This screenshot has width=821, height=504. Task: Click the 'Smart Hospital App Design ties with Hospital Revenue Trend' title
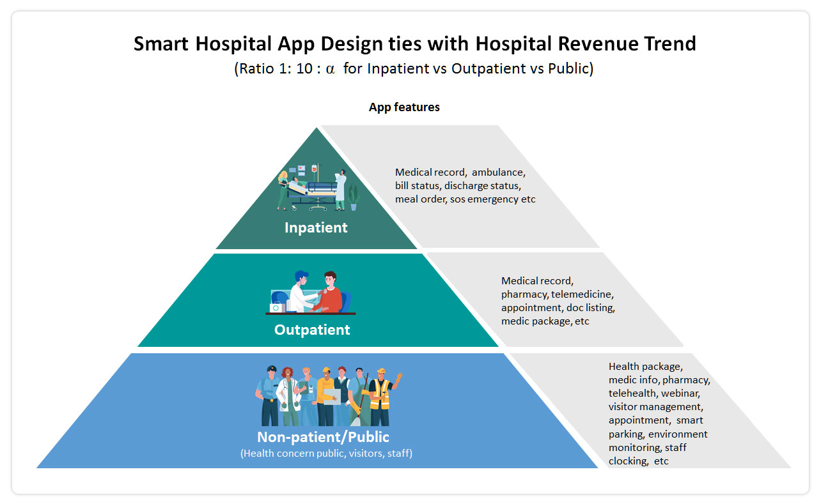click(x=414, y=43)
